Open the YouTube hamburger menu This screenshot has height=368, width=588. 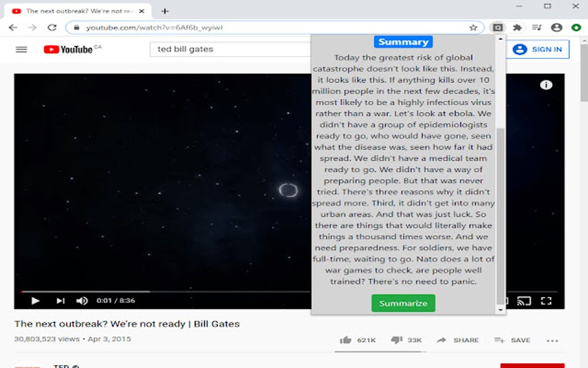point(21,49)
